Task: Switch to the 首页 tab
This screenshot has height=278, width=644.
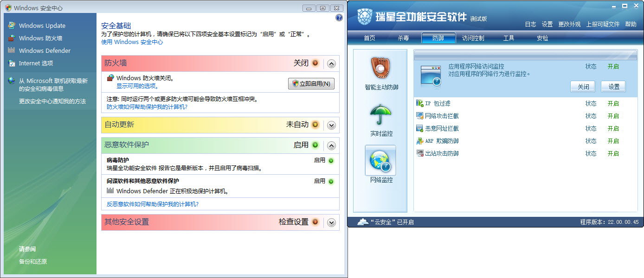Action: pyautogui.click(x=369, y=38)
